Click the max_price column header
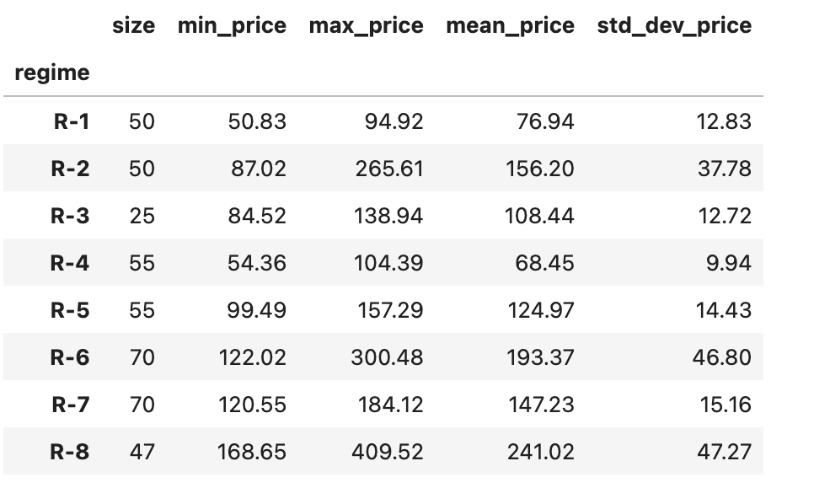814x504 pixels. click(x=366, y=26)
